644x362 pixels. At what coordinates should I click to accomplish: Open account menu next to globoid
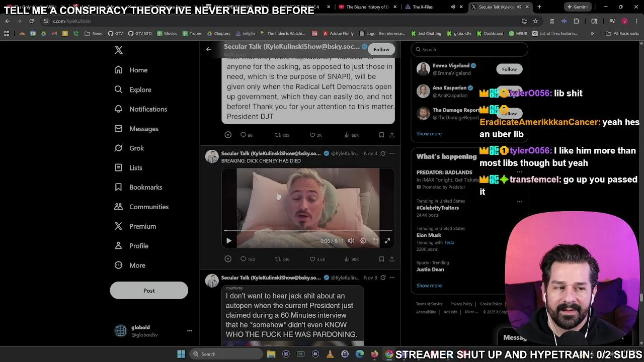(x=190, y=330)
